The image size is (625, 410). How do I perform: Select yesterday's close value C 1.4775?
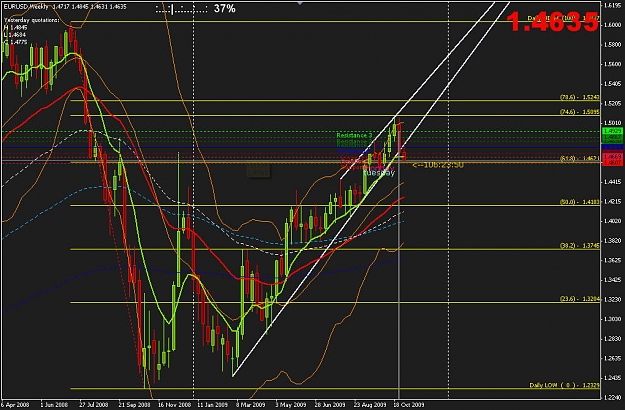(x=16, y=42)
